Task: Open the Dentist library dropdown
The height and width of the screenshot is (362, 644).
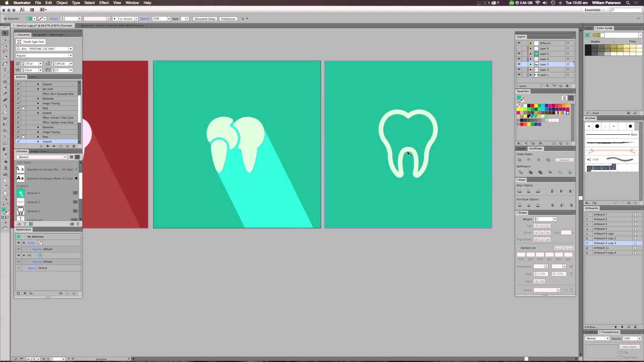Action: (65, 157)
